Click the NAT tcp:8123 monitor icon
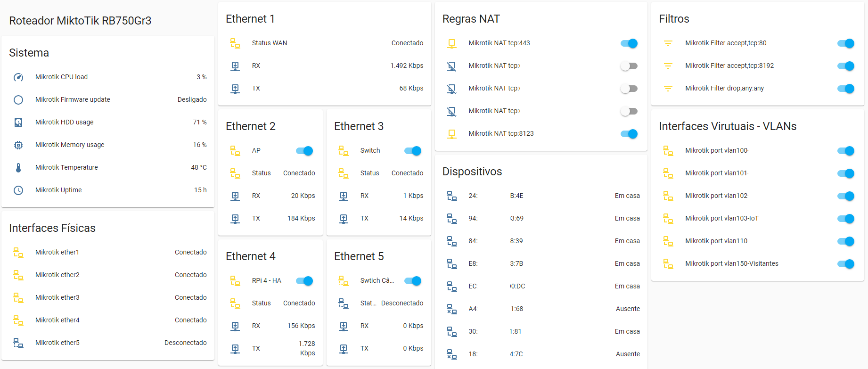This screenshot has height=369, width=868. [452, 134]
